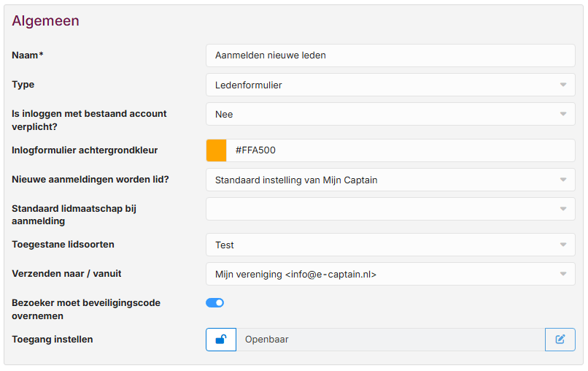Click the Verzenden naar / vanuit label

(66, 274)
